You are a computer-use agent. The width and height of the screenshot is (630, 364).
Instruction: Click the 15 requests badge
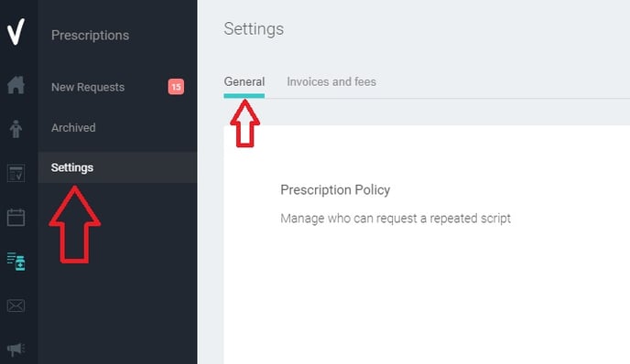pyautogui.click(x=176, y=87)
